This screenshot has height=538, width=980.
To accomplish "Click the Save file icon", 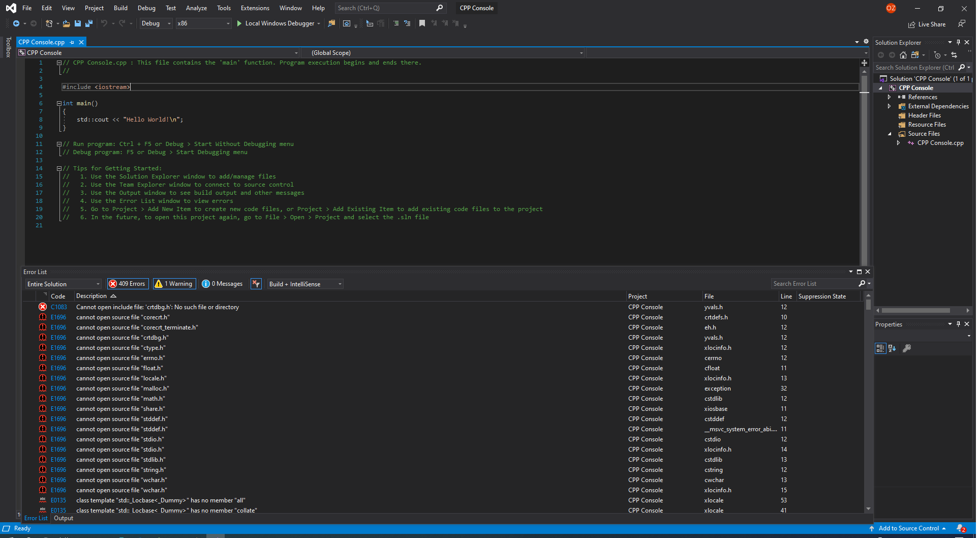I will tap(78, 23).
